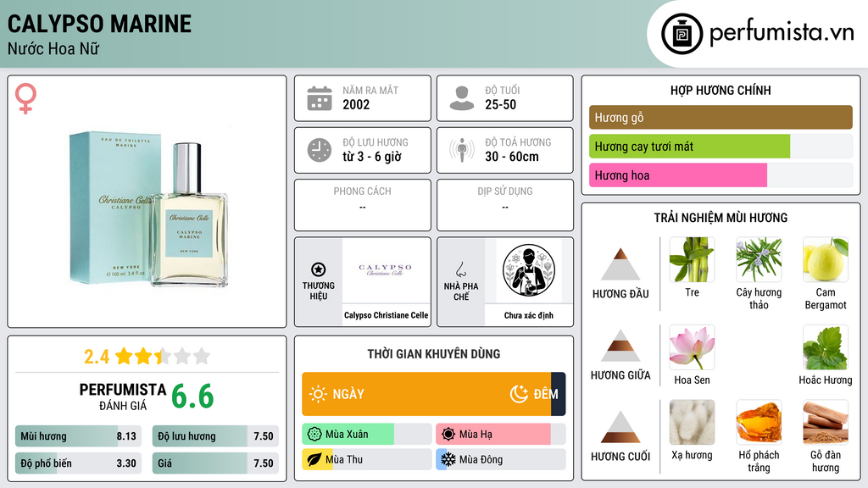This screenshot has width=868, height=488.
Task: Click the pink Hương hoa accord bar
Action: [x=721, y=175]
